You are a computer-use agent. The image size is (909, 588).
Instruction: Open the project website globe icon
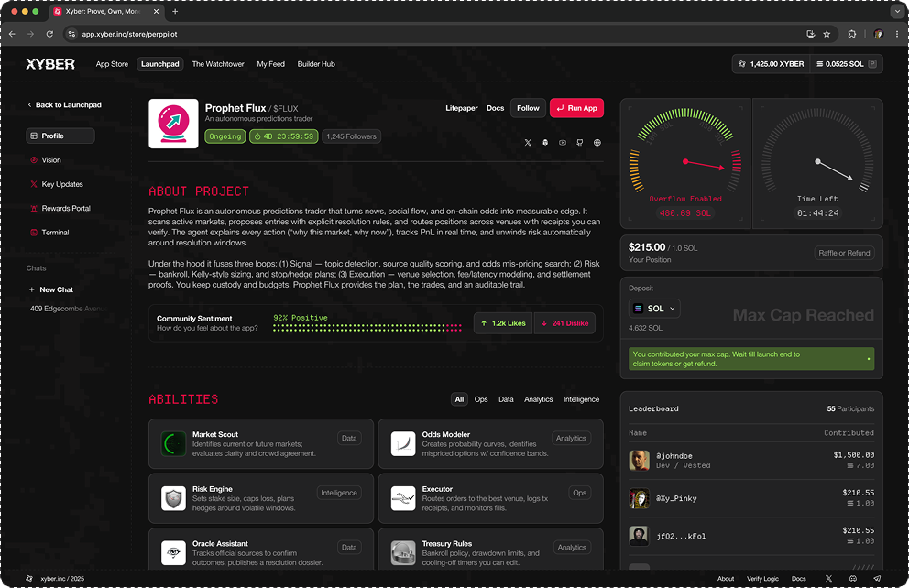tap(597, 143)
